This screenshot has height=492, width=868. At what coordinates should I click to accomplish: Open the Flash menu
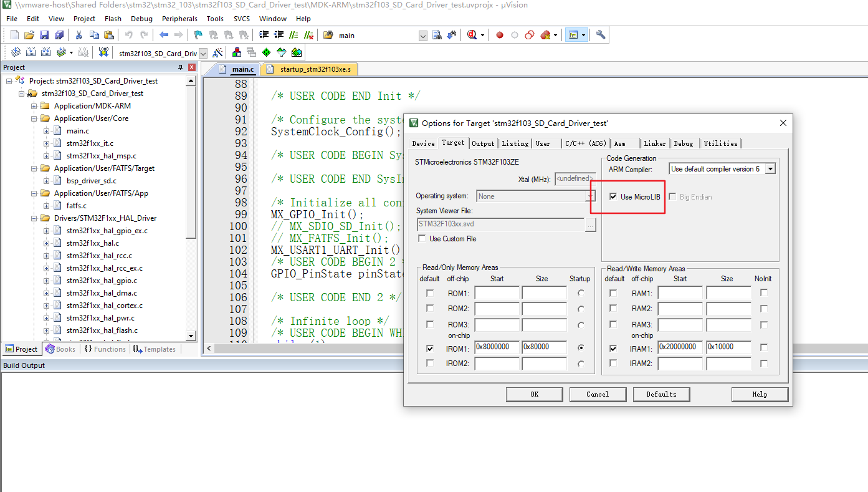click(113, 19)
